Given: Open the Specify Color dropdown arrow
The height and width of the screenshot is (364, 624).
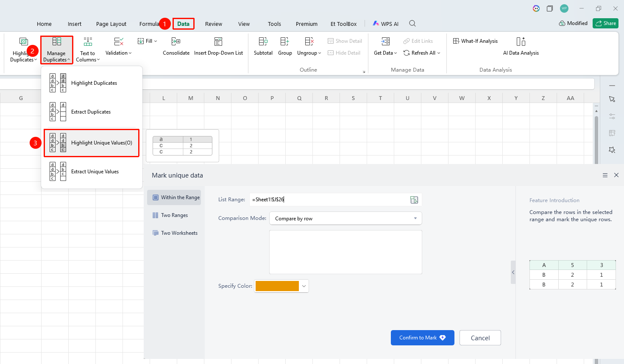Looking at the screenshot, I should tap(304, 286).
